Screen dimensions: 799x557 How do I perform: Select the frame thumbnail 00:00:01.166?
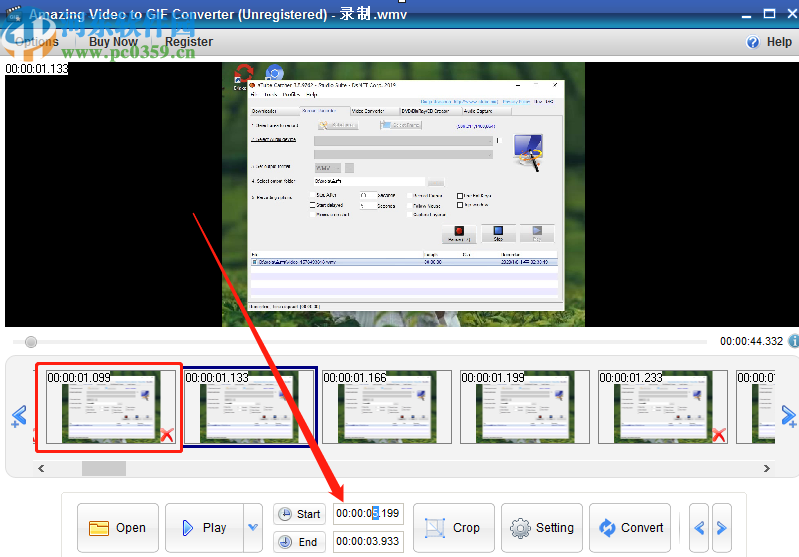click(x=387, y=407)
